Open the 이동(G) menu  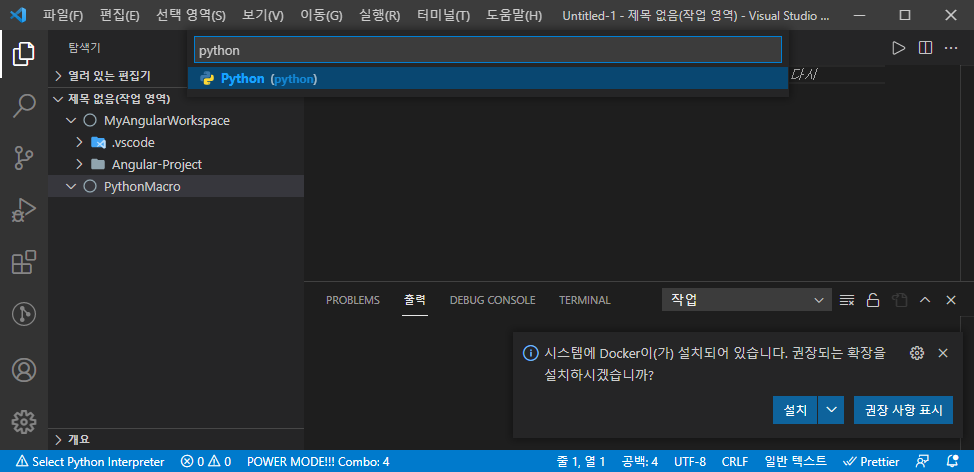(321, 16)
